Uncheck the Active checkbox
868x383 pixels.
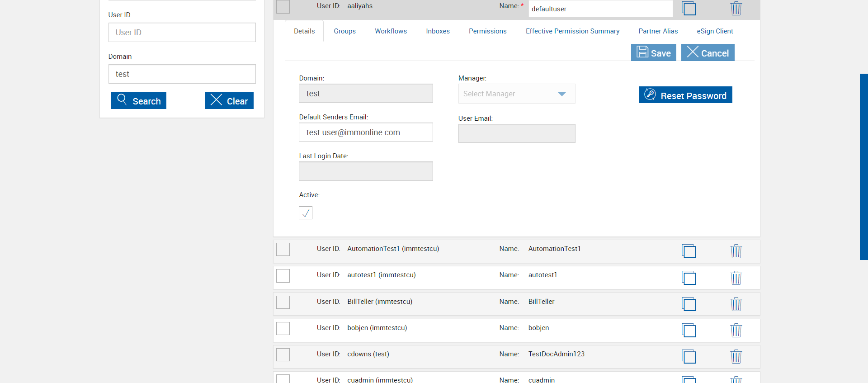(x=306, y=213)
